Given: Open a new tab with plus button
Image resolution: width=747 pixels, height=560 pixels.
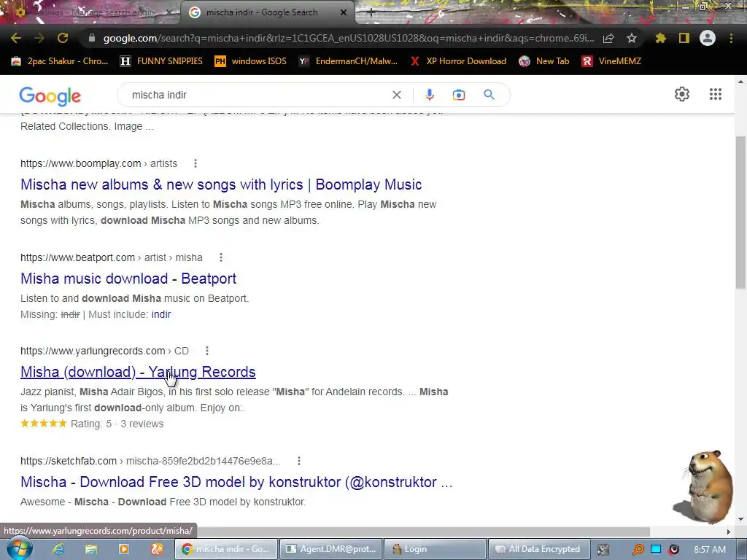Looking at the screenshot, I should [x=371, y=13].
